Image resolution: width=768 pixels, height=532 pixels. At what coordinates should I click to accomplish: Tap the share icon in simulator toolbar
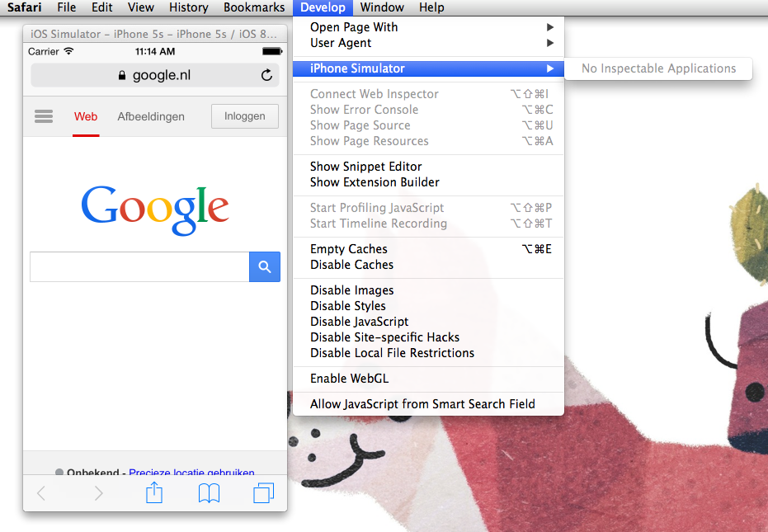(154, 492)
